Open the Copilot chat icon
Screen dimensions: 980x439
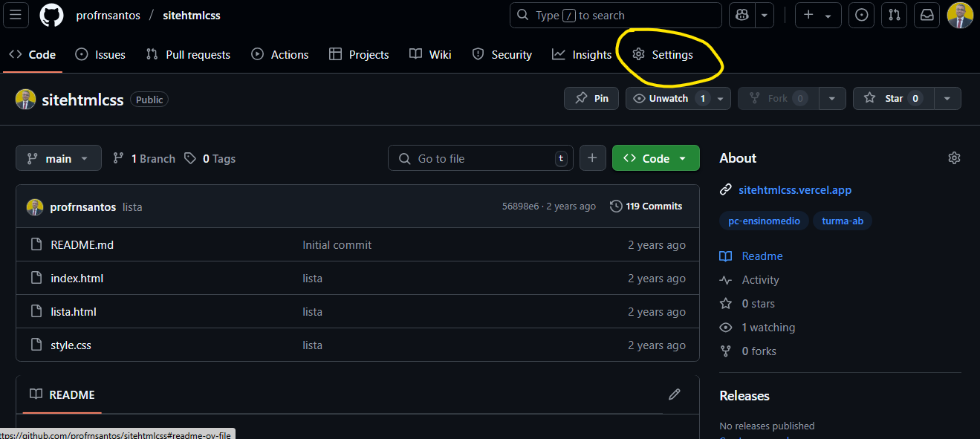[x=741, y=15]
